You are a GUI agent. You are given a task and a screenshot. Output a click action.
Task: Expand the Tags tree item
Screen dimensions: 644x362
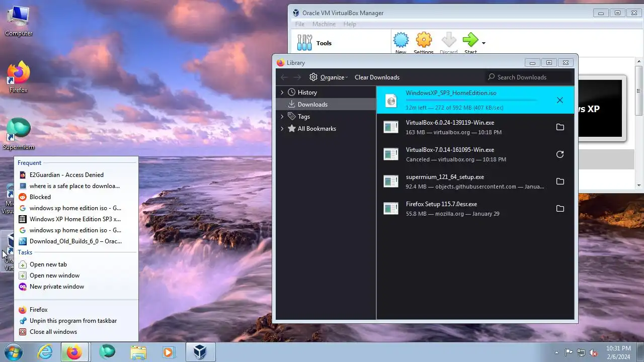pos(282,116)
